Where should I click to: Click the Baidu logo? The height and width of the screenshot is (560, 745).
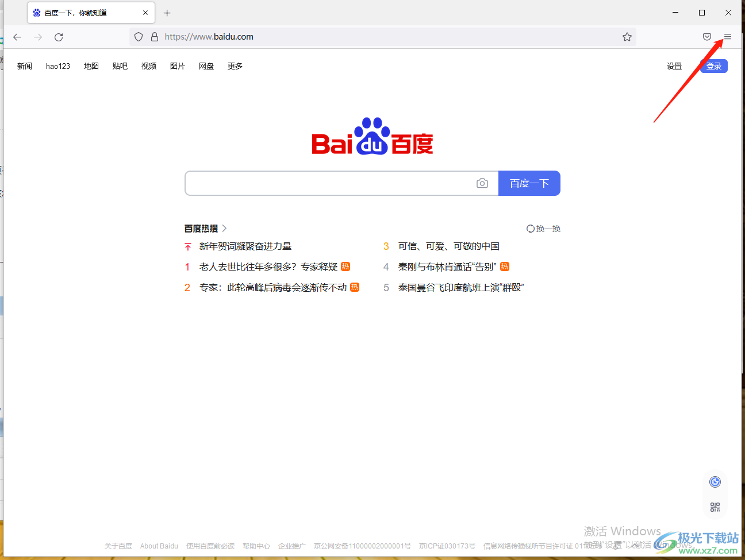click(373, 137)
